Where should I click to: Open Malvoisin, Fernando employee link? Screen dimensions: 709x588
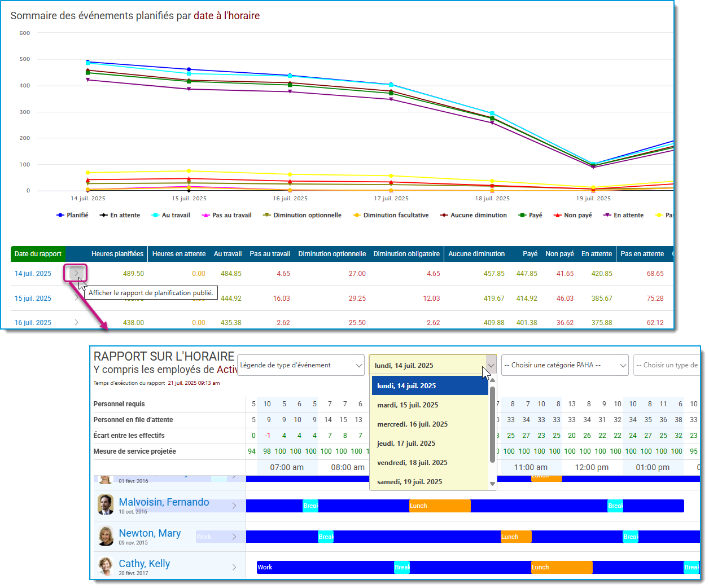click(x=164, y=502)
